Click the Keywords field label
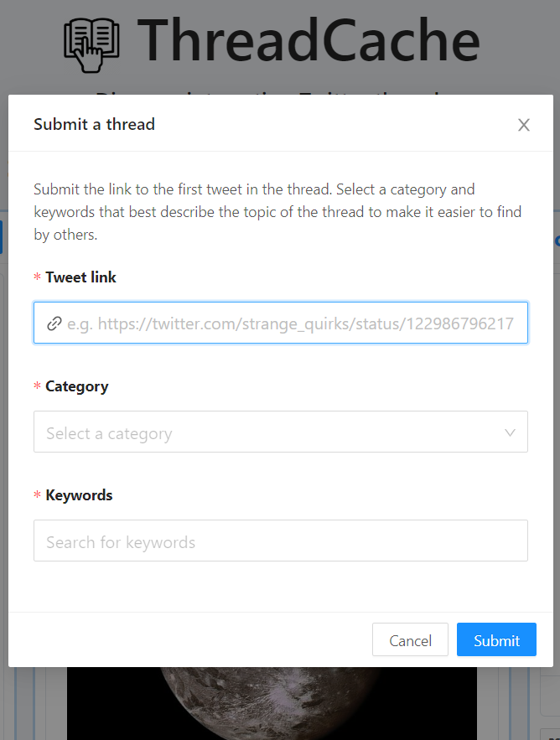The image size is (560, 740). point(79,495)
